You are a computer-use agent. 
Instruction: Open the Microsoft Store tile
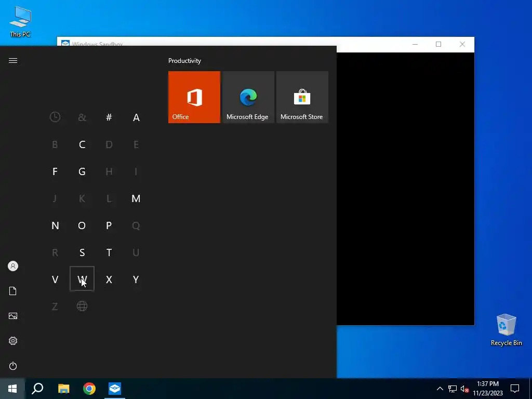(302, 97)
